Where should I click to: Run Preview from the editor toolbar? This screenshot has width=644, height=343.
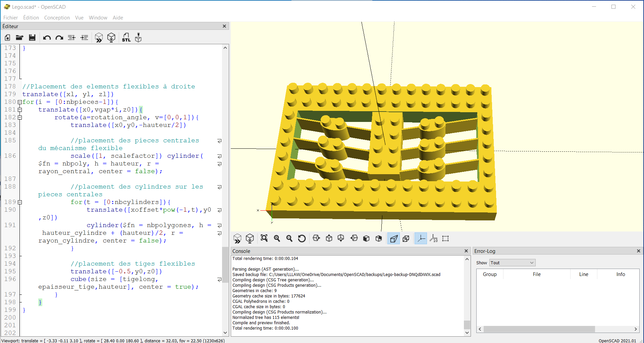(99, 38)
